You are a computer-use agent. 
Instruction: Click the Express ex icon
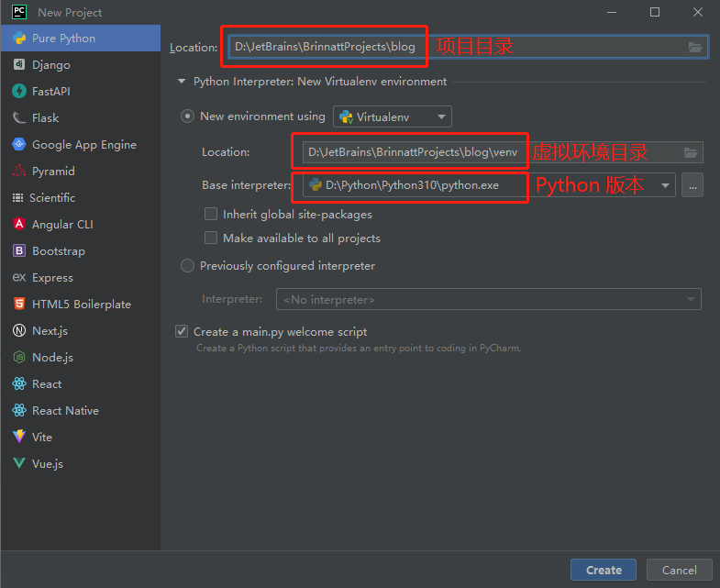19,277
